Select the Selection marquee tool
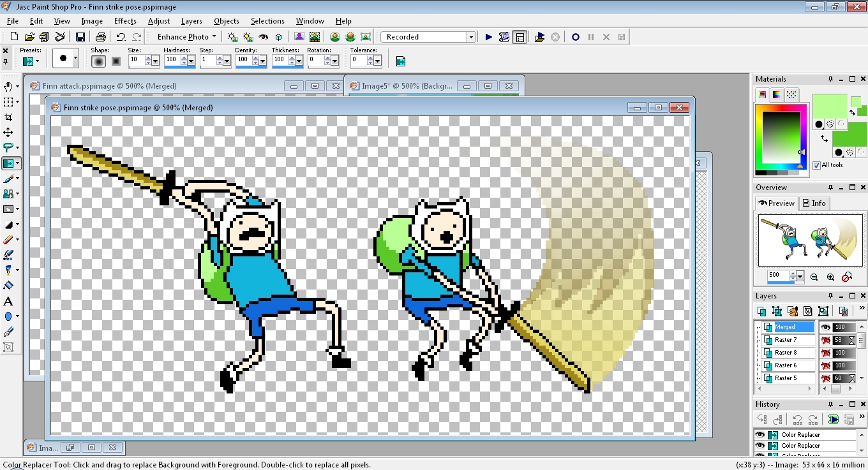 coord(8,101)
